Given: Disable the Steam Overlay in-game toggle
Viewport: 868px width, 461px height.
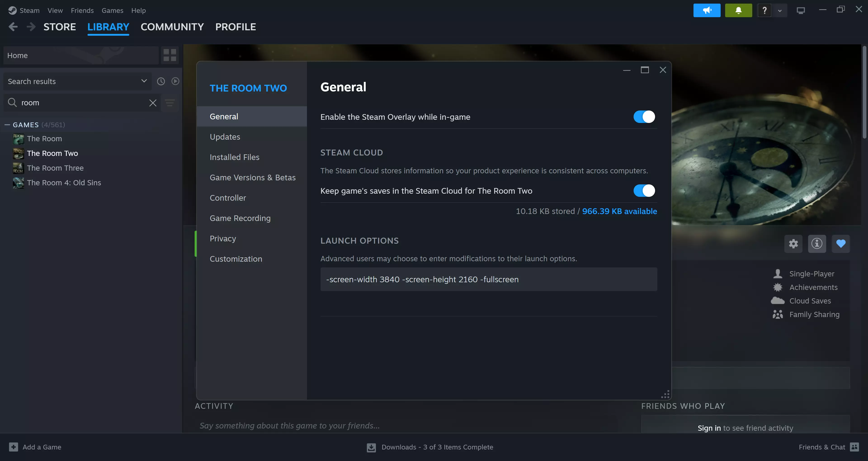Looking at the screenshot, I should tap(644, 117).
